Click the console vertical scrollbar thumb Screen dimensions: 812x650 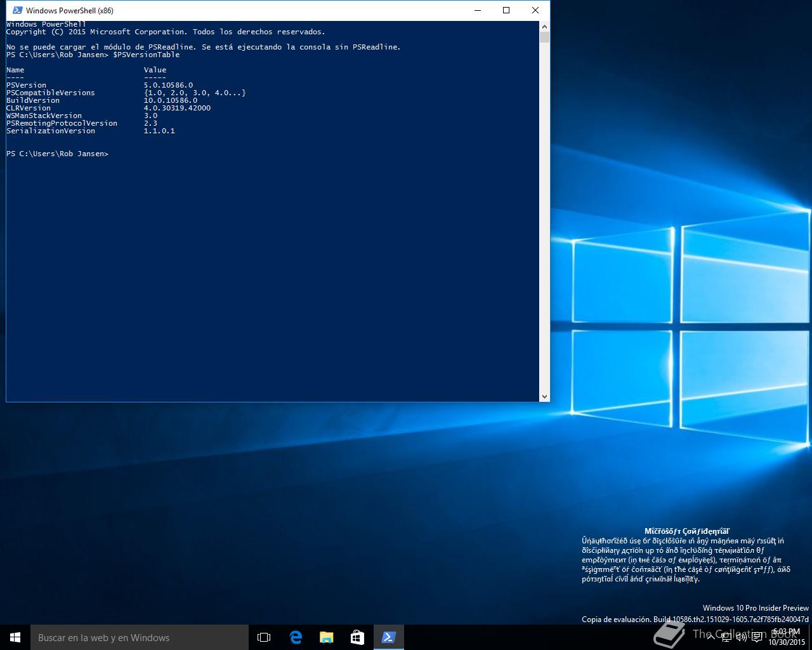tap(544, 37)
